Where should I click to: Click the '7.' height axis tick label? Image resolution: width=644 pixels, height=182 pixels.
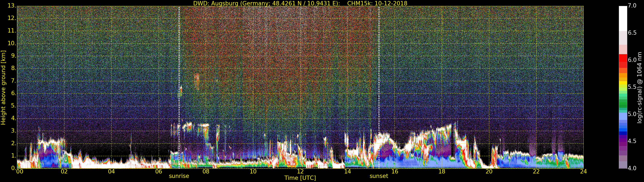(x=13, y=81)
